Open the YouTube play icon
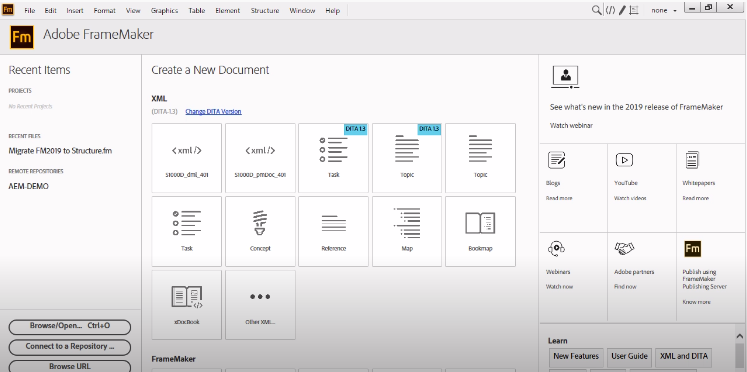Viewport: 747px width, 372px height. click(624, 160)
